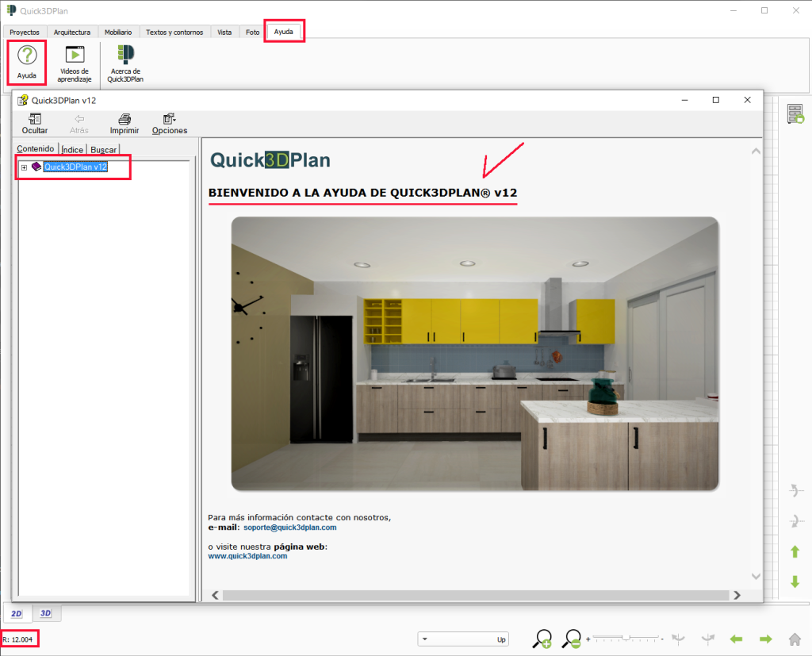This screenshot has width=812, height=656.
Task: Click the zoom in magnifier icon
Action: [542, 639]
